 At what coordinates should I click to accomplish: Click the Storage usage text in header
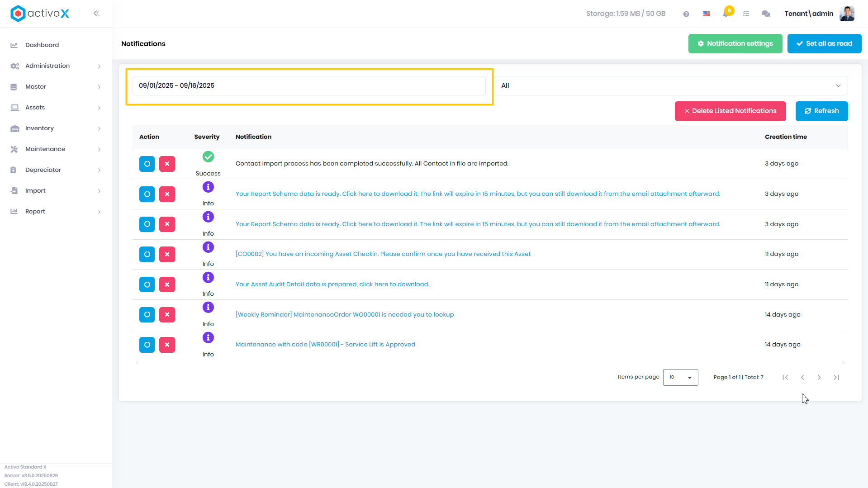626,14
